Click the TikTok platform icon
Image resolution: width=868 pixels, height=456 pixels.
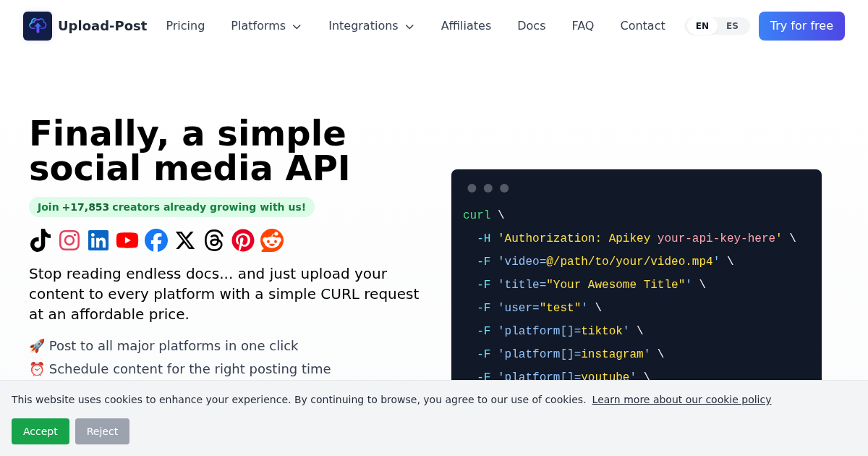tap(41, 240)
